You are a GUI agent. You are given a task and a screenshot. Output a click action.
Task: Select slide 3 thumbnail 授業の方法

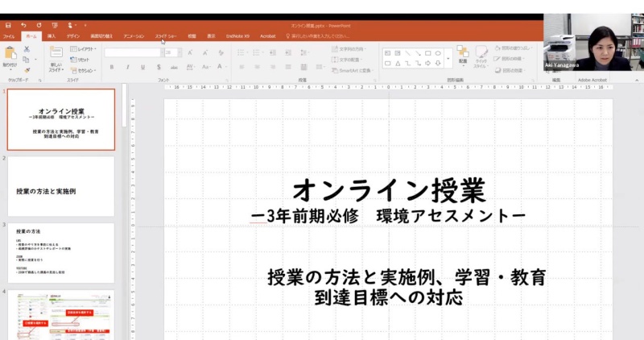[x=61, y=253]
